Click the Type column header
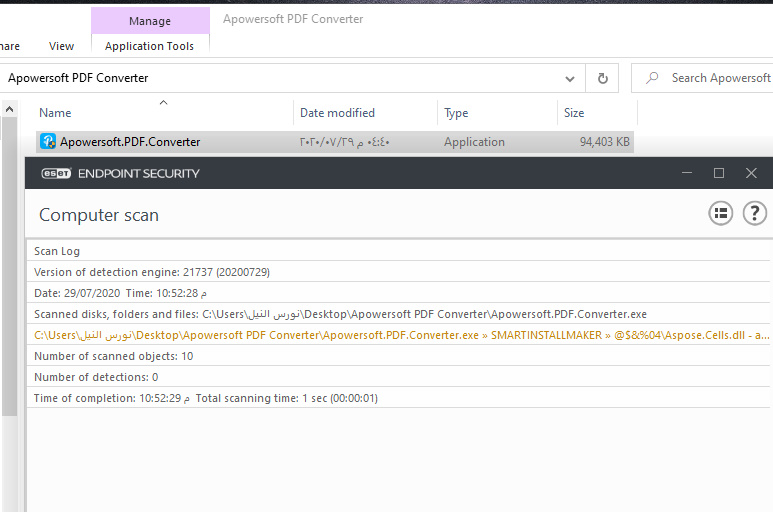773x512 pixels. pos(456,113)
